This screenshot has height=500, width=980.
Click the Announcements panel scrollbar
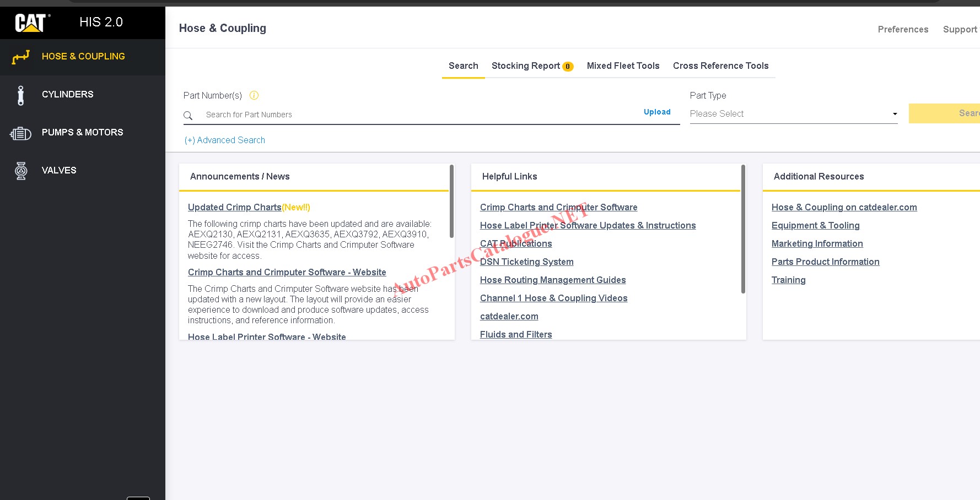click(452, 202)
